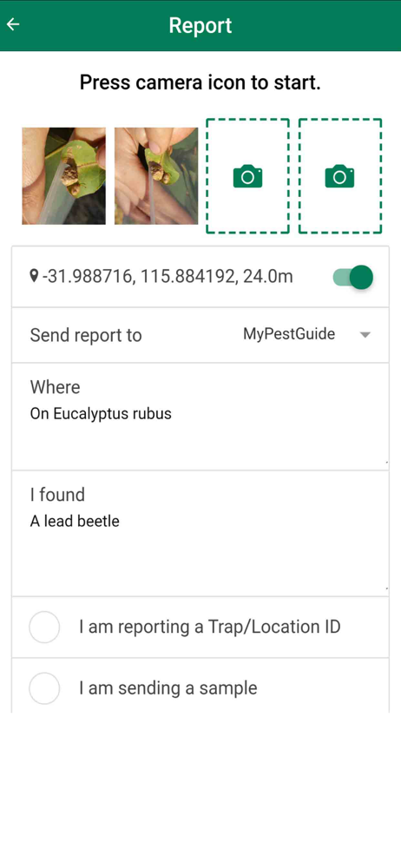Select the sending a sample radio button

click(x=44, y=688)
